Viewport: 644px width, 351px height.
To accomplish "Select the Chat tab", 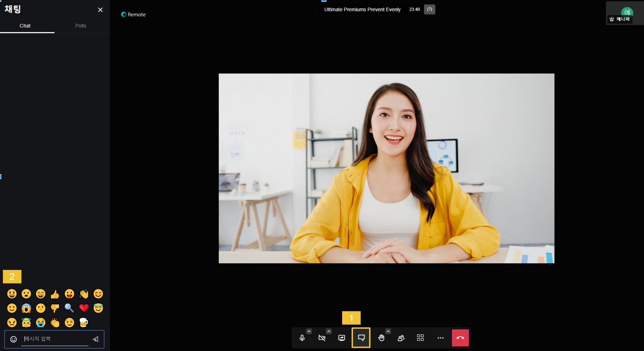I will tap(25, 26).
